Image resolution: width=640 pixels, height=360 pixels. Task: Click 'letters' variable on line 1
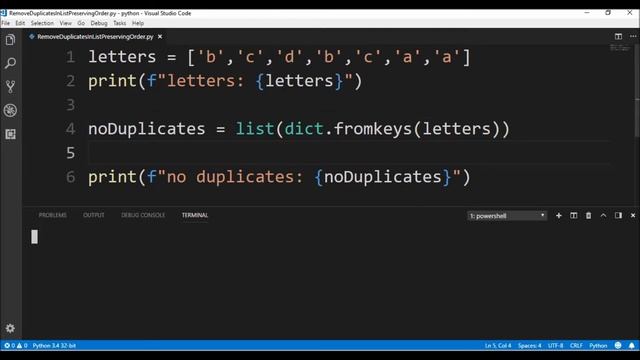point(122,57)
